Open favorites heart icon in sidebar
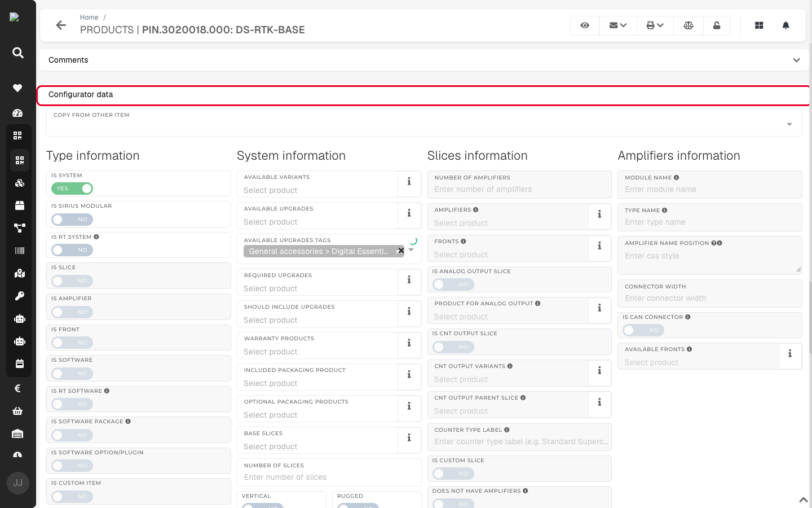The width and height of the screenshot is (812, 508). point(17,88)
